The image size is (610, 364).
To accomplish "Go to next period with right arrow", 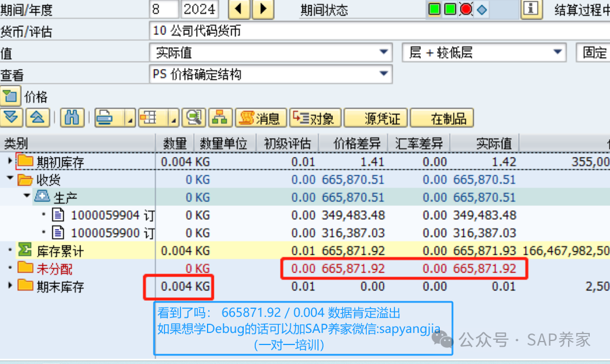I will [x=263, y=9].
